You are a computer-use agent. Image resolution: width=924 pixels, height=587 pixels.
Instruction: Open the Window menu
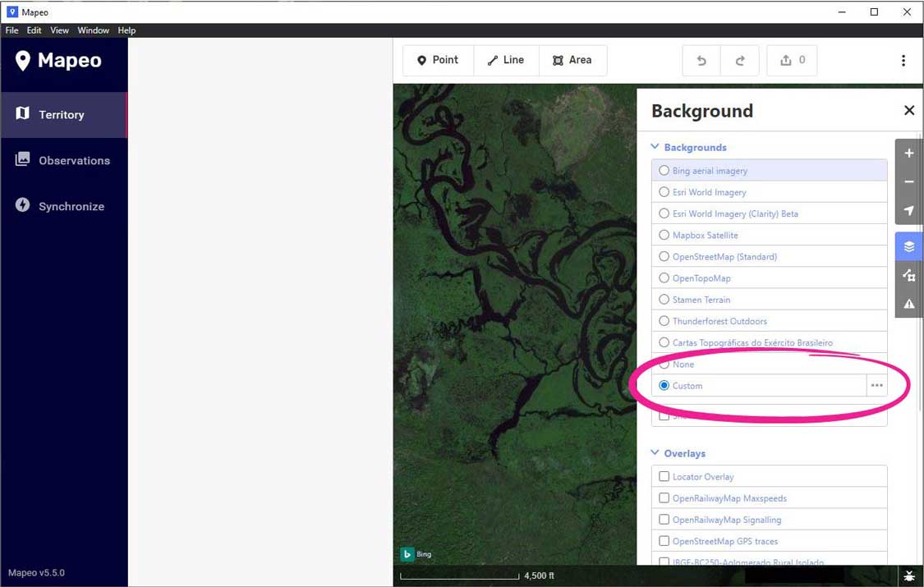[93, 30]
